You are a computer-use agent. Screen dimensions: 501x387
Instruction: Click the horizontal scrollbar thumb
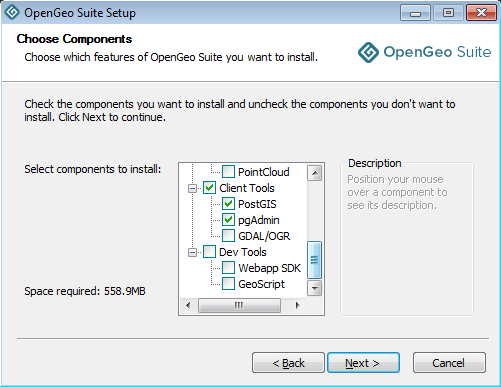click(x=239, y=305)
